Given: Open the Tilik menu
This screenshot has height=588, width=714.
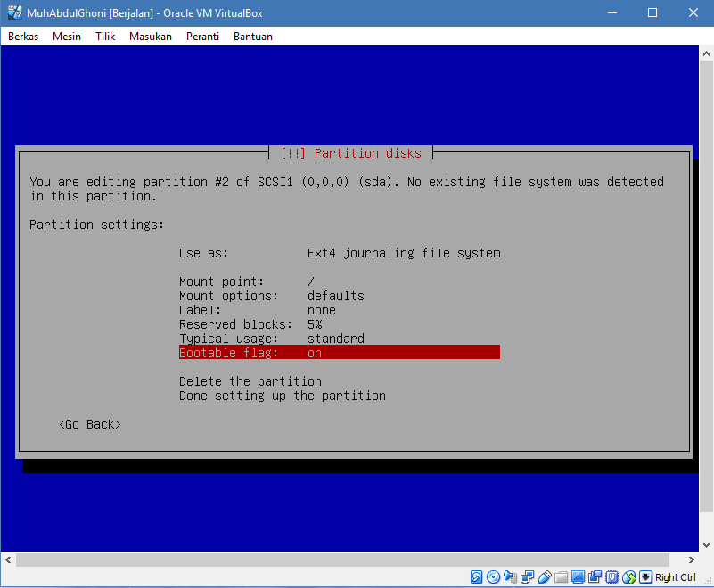Looking at the screenshot, I should pos(105,37).
